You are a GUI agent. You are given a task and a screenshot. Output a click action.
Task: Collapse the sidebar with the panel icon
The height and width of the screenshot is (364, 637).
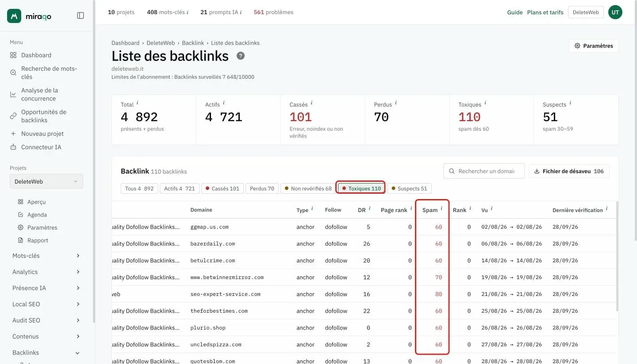81,15
